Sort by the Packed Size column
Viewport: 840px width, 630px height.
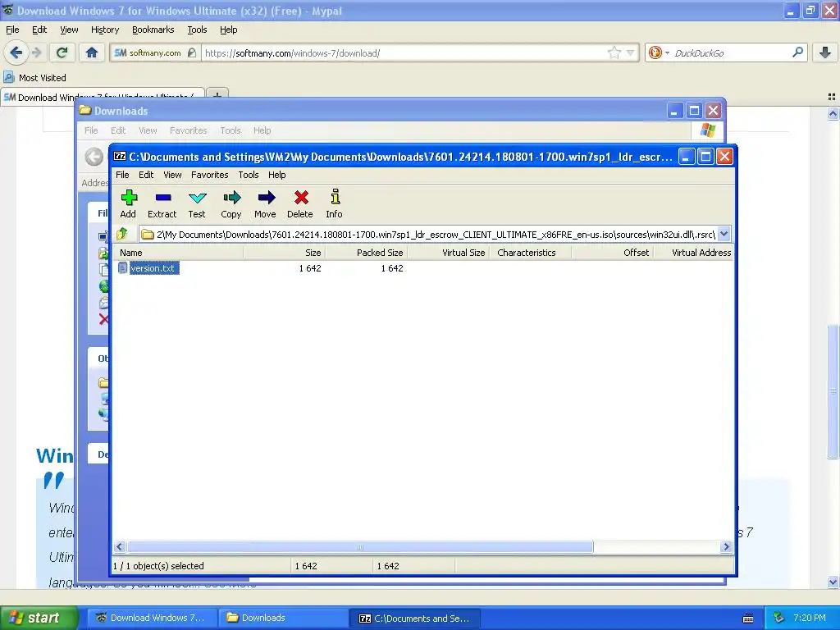coord(367,253)
